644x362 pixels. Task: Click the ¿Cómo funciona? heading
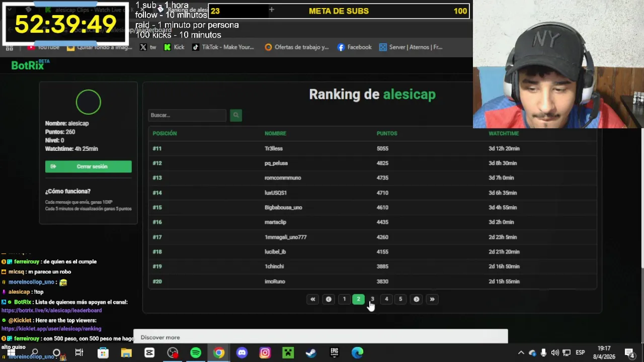pyautogui.click(x=68, y=191)
